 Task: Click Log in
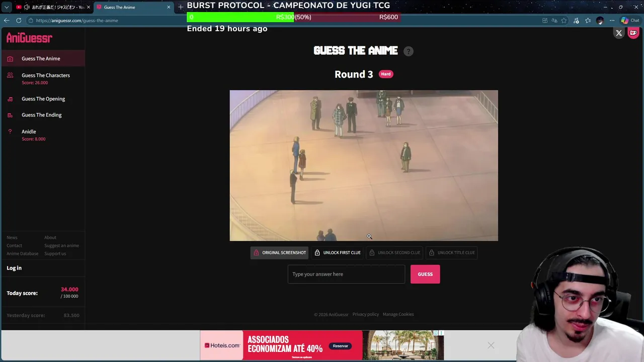click(14, 268)
